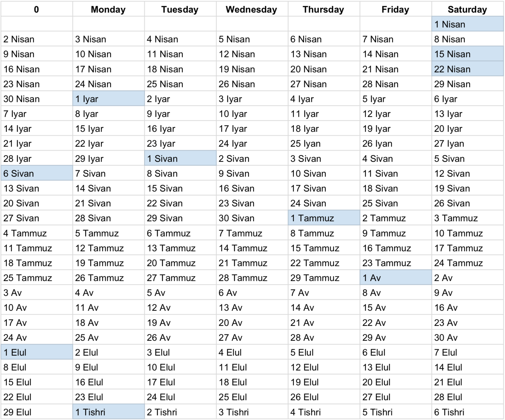Screen dimensions: 505x420
Task: Click the Monday column header
Action: (x=108, y=10)
